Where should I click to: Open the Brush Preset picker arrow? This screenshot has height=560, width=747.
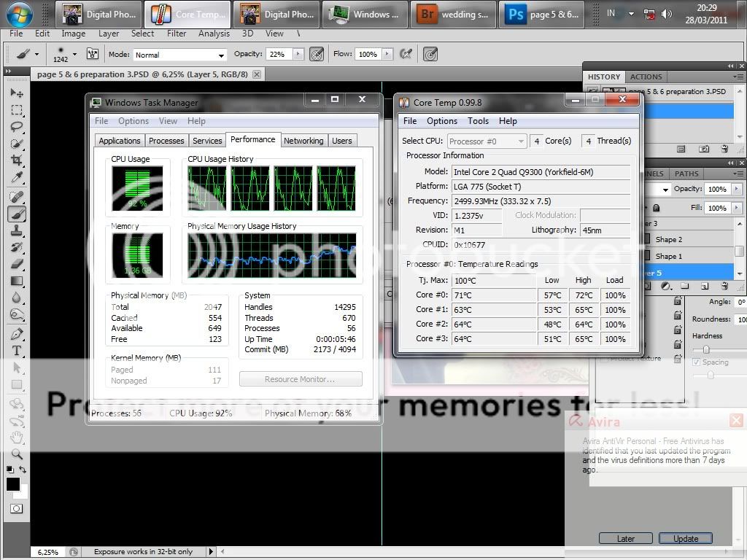74,54
